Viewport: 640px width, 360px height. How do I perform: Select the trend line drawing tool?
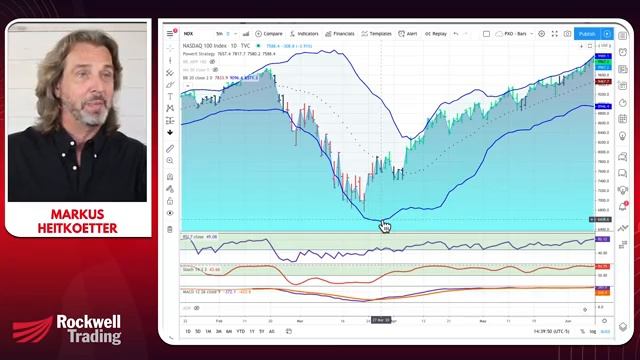click(x=170, y=60)
